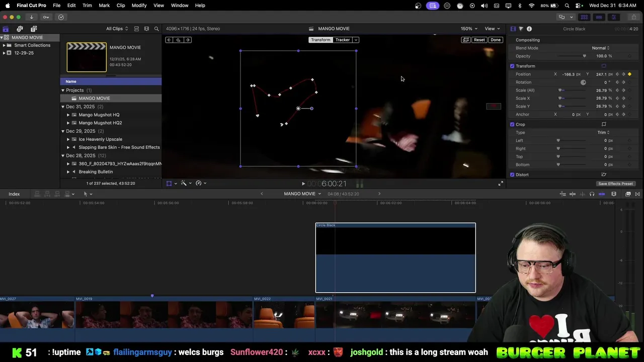Show the Libraries sidebar clapper icon
644x362 pixels.
pyautogui.click(x=6, y=29)
